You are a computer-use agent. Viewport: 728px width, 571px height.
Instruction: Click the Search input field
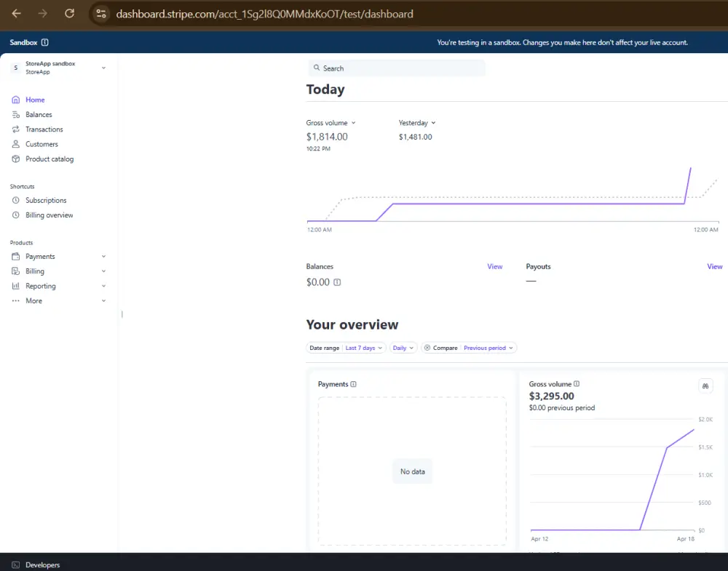point(397,68)
